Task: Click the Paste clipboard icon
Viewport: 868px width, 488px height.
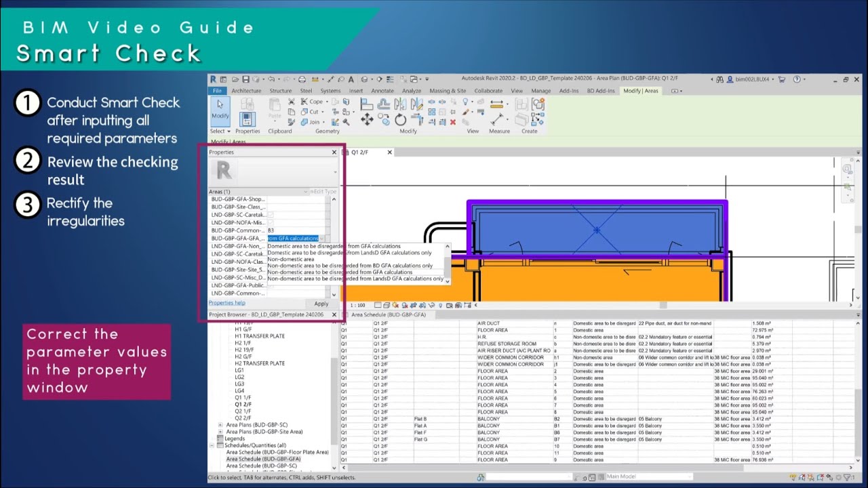Action: 275,105
